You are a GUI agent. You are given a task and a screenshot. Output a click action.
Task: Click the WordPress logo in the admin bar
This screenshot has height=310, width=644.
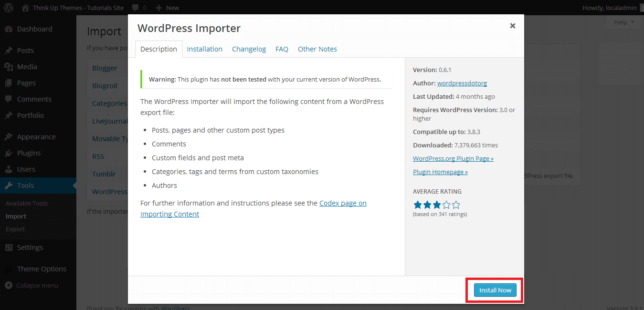[9, 8]
